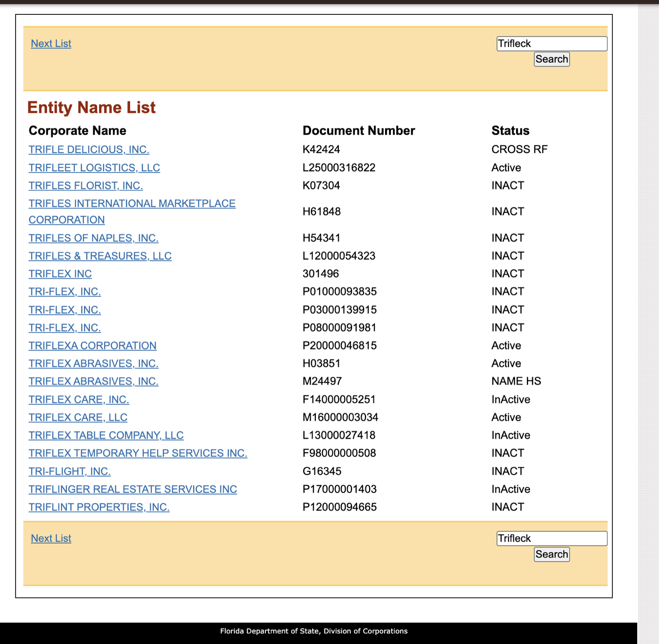
Task: Open TRIFLES INTERNATIONAL MARKETPLACE CORPORATION link
Action: pos(132,212)
